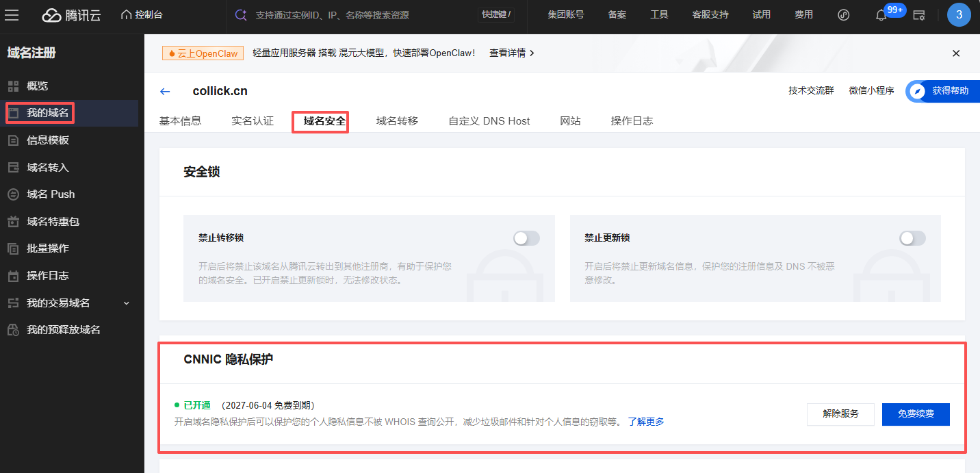Toggle the 禁止更新锁 switch
The width and height of the screenshot is (980, 473).
(x=912, y=238)
